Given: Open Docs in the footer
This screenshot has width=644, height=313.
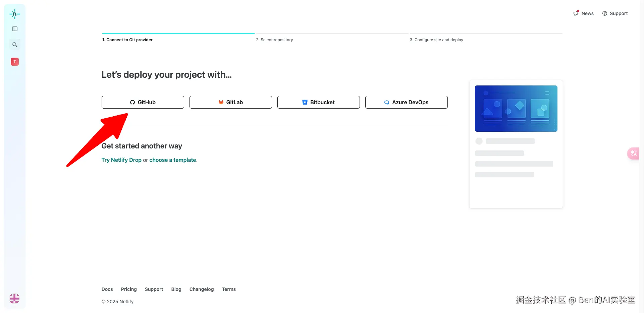Looking at the screenshot, I should (x=107, y=289).
